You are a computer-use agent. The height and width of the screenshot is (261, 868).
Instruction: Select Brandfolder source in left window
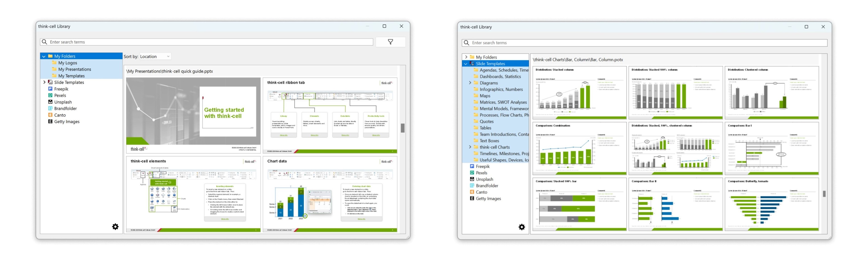tap(65, 108)
